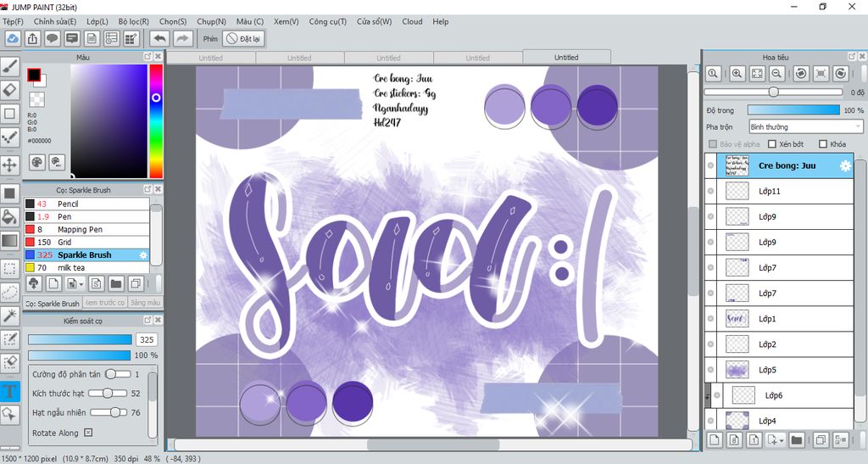
Task: Open the Tệp(F) menu
Action: click(x=13, y=21)
